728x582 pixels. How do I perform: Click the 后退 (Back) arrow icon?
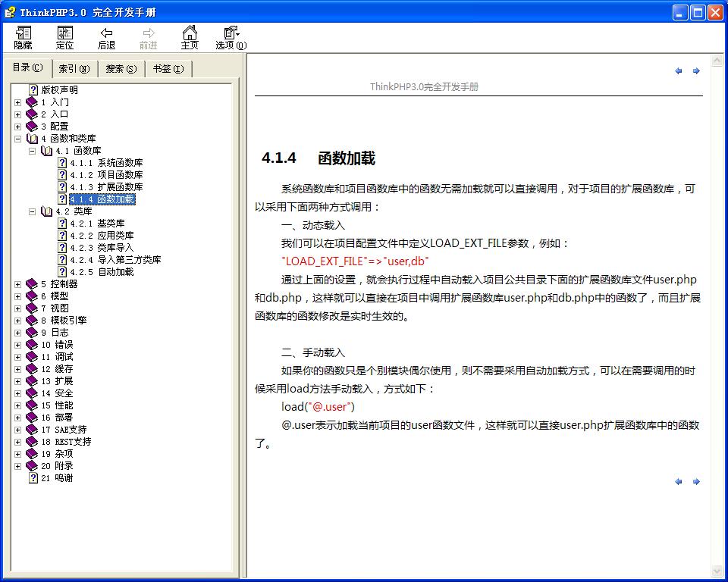tap(107, 33)
